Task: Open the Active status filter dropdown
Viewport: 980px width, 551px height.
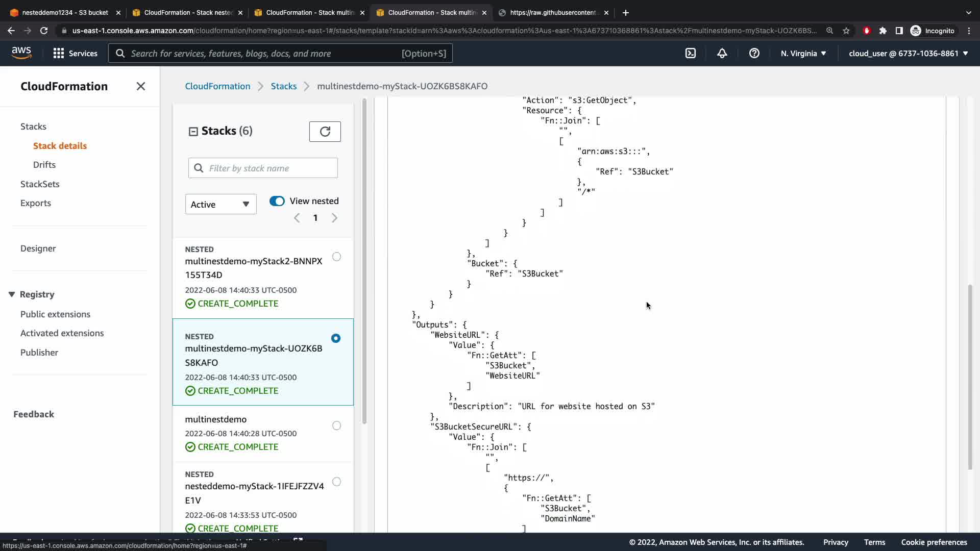Action: point(220,204)
